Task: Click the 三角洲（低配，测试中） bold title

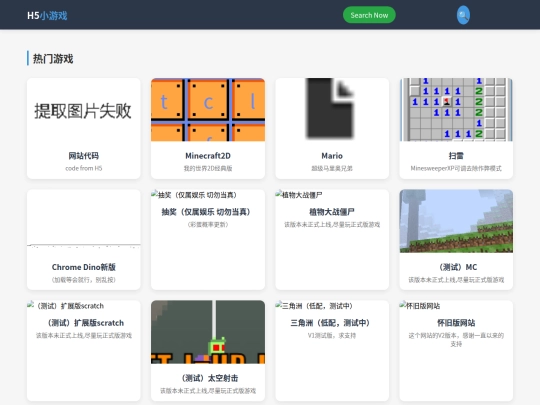Action: [x=332, y=323]
